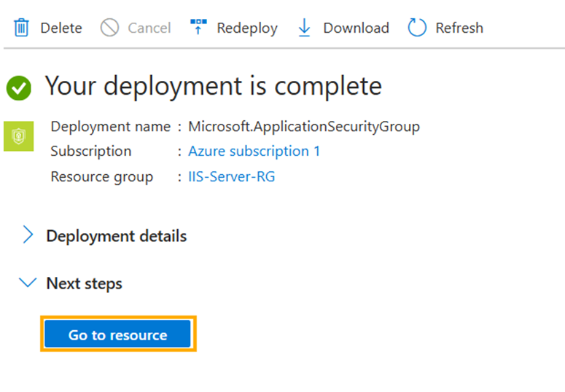This screenshot has width=565, height=392.
Task: Expand the Deployment details chevron
Action: click(x=28, y=235)
